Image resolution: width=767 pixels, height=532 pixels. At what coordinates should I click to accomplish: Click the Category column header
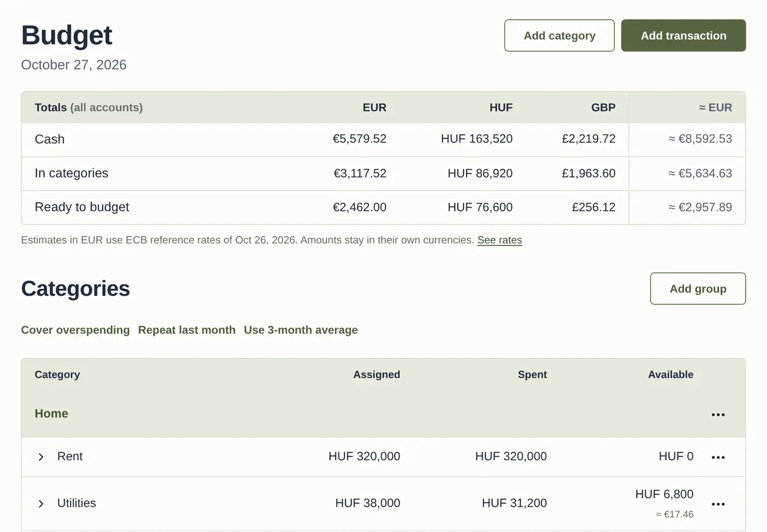pyautogui.click(x=58, y=375)
